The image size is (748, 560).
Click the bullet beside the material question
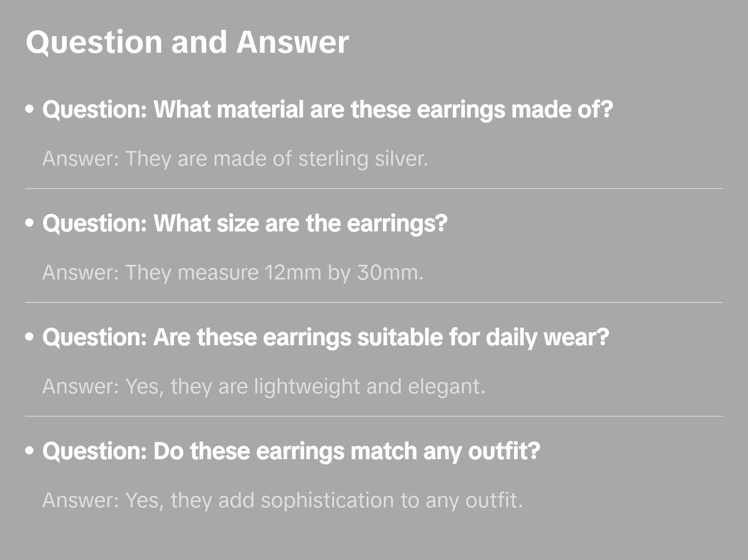point(30,110)
